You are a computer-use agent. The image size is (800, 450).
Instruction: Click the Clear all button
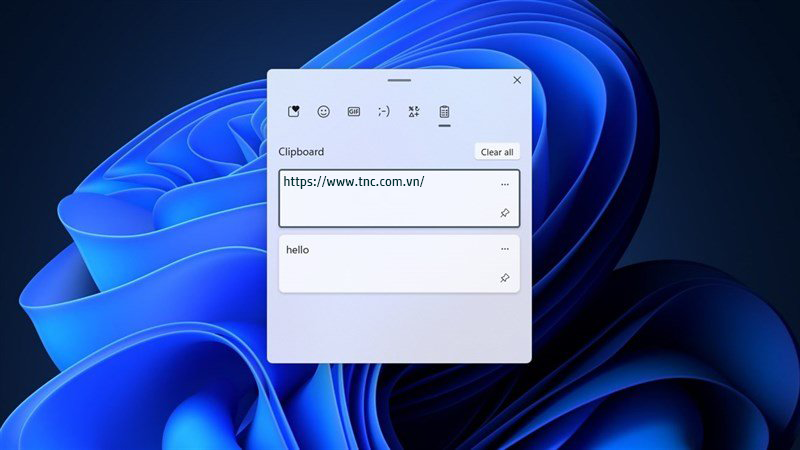click(x=497, y=152)
